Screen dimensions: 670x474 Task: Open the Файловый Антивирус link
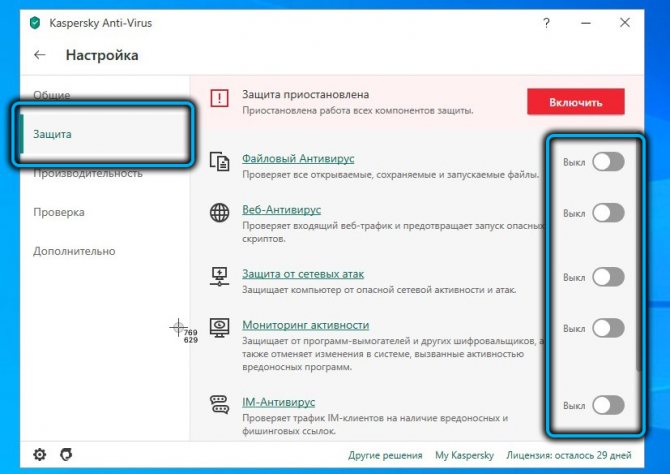(298, 159)
